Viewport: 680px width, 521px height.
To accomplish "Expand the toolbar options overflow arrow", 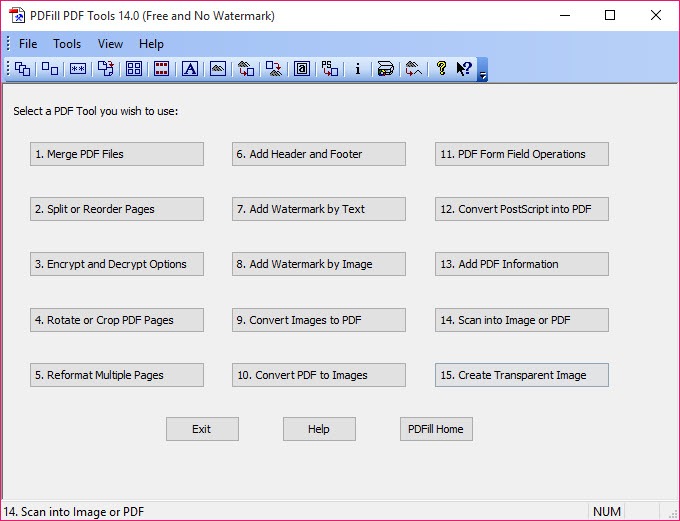I will 482,69.
